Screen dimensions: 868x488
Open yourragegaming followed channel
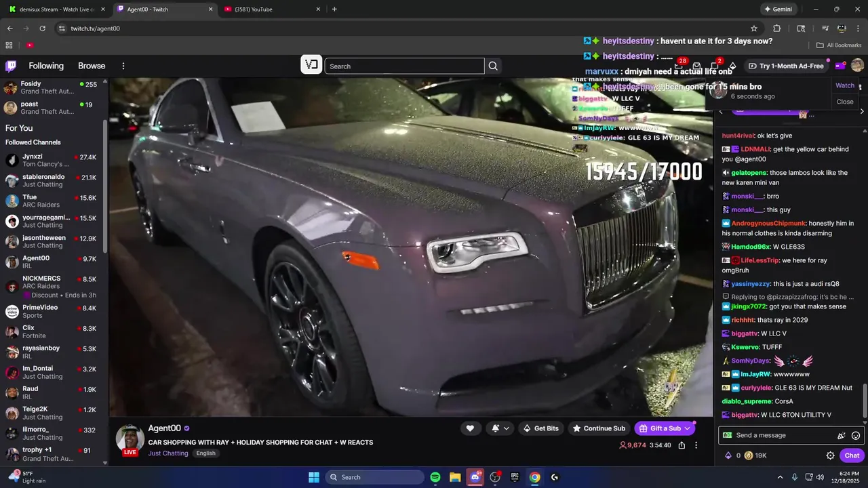(52, 221)
